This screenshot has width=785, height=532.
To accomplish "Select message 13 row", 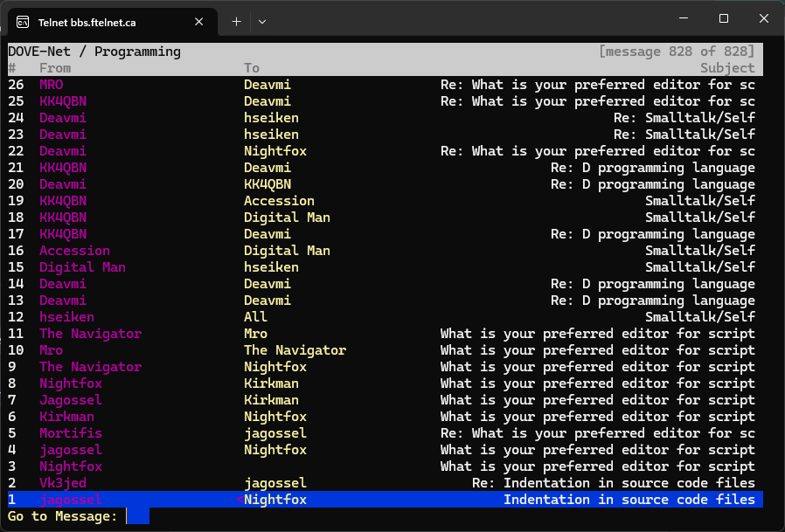I will click(385, 301).
